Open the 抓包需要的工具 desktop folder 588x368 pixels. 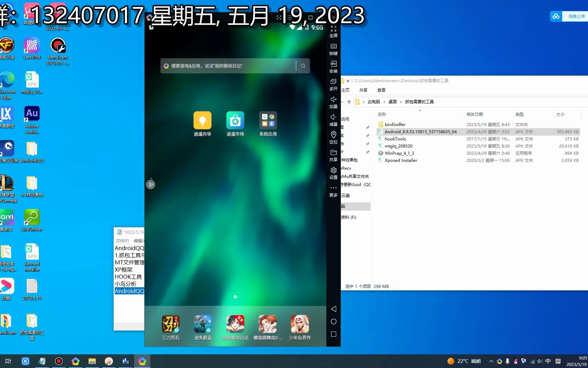[32, 327]
